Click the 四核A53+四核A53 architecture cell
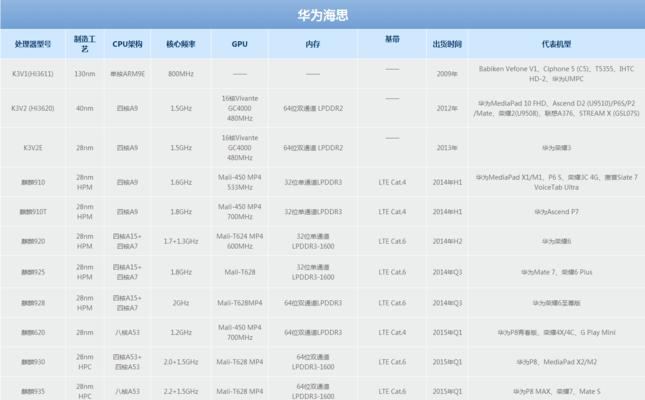This screenshot has width=645, height=400. pos(127,362)
